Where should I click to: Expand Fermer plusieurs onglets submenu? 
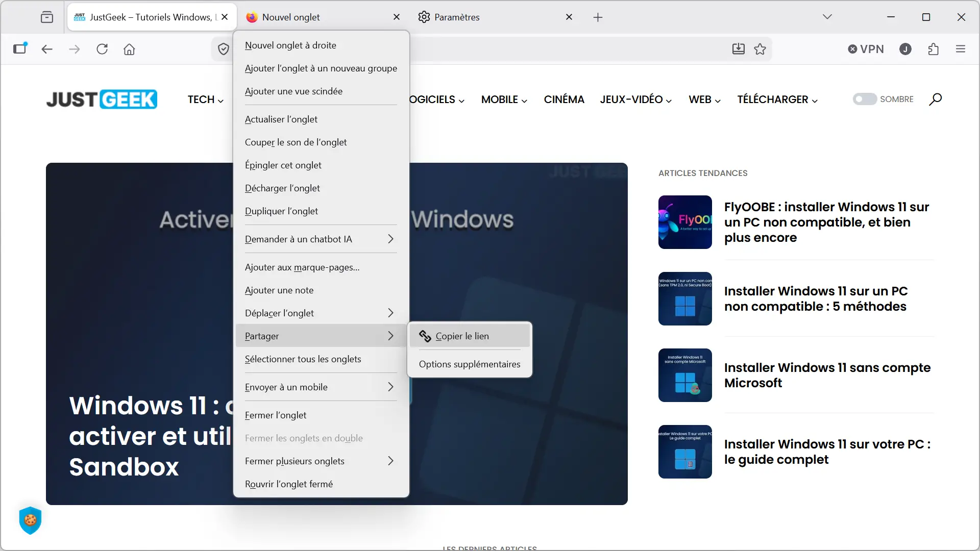click(x=321, y=461)
